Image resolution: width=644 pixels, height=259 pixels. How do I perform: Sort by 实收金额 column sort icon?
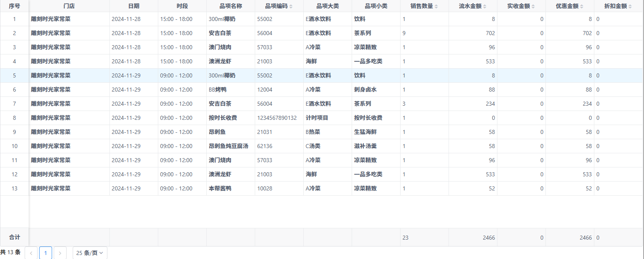click(x=533, y=6)
